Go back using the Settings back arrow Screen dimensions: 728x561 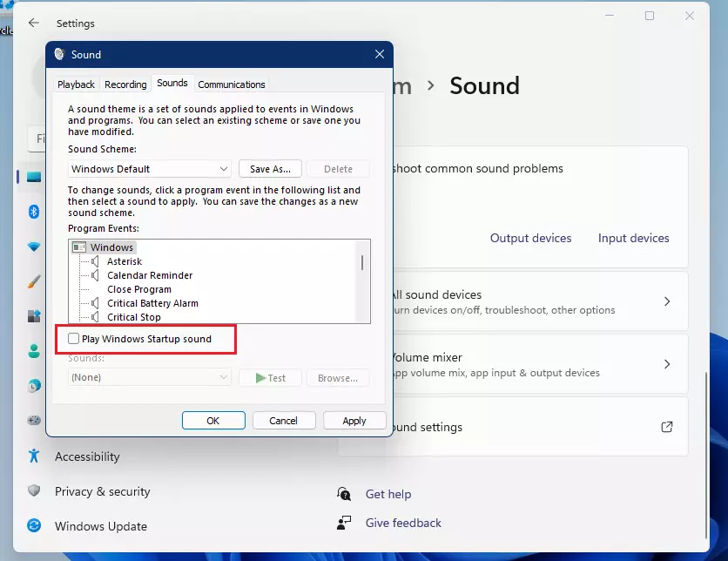coord(33,23)
